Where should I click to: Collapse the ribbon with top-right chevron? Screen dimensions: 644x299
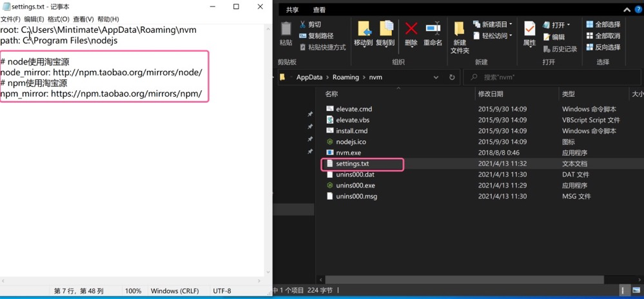627,10
